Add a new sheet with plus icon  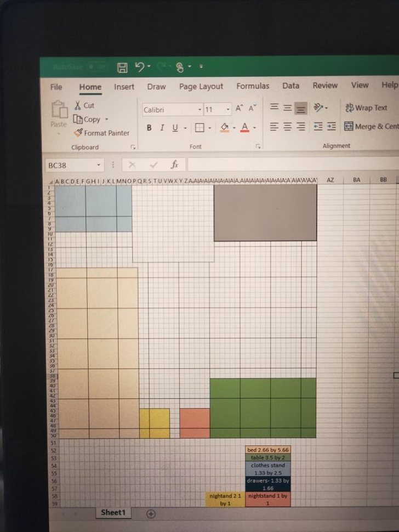click(x=151, y=514)
